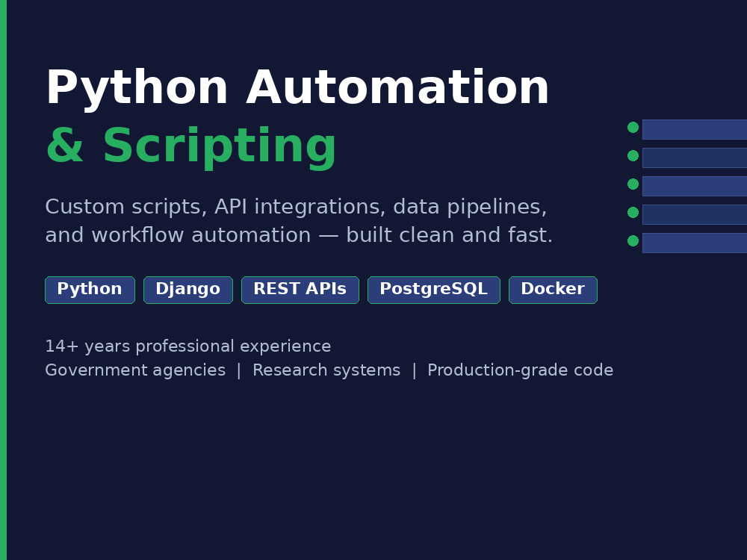
Task: Click the Django tag badge
Action: [188, 290]
